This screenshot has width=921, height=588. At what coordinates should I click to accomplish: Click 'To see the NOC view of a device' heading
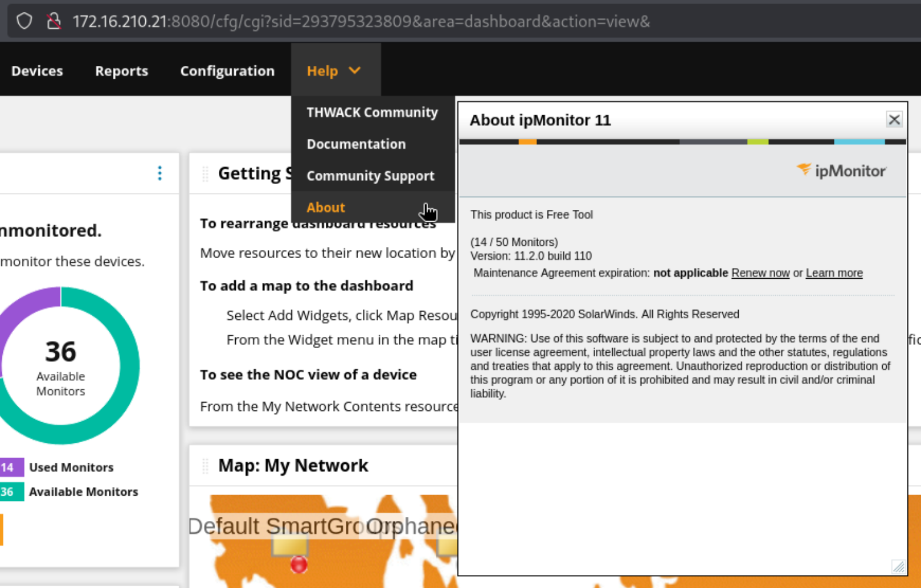point(308,375)
